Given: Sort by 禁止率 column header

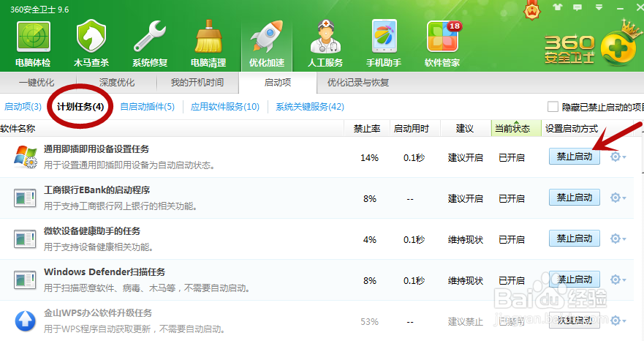Looking at the screenshot, I should pyautogui.click(x=367, y=129).
